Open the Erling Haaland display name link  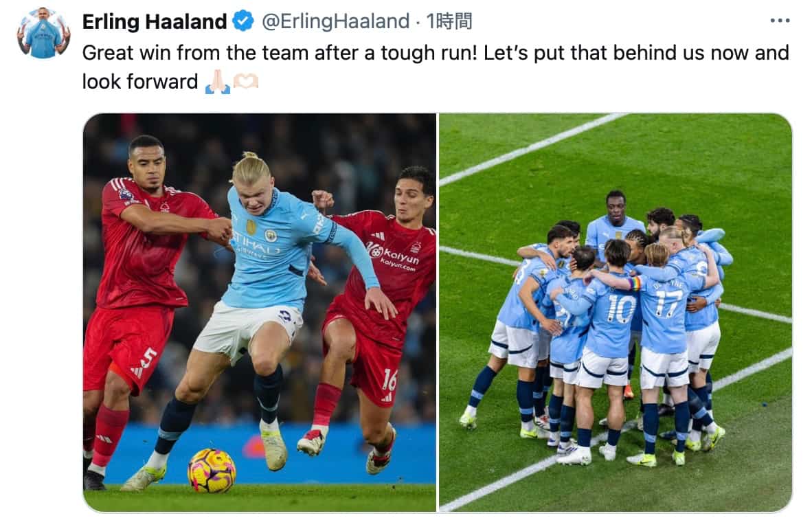pos(155,21)
